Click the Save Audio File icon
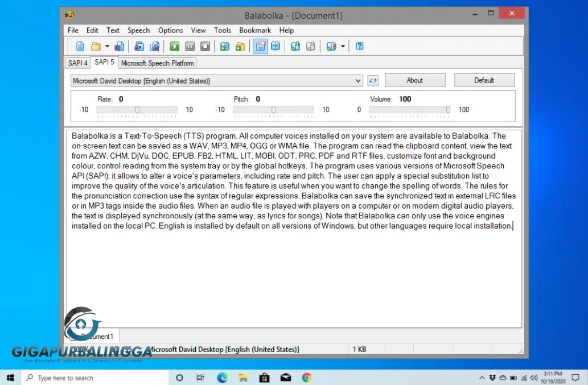The height and width of the screenshot is (385, 588). click(139, 47)
